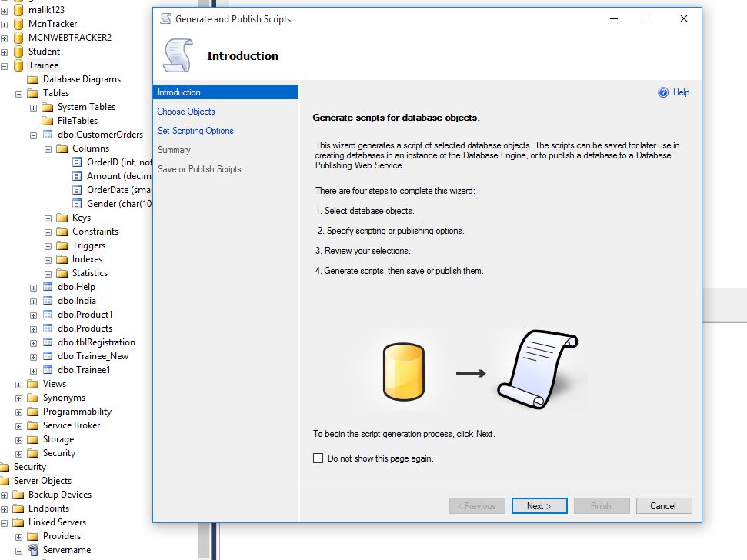Click the Trainee database icon
The height and width of the screenshot is (560, 747).
pyautogui.click(x=18, y=65)
